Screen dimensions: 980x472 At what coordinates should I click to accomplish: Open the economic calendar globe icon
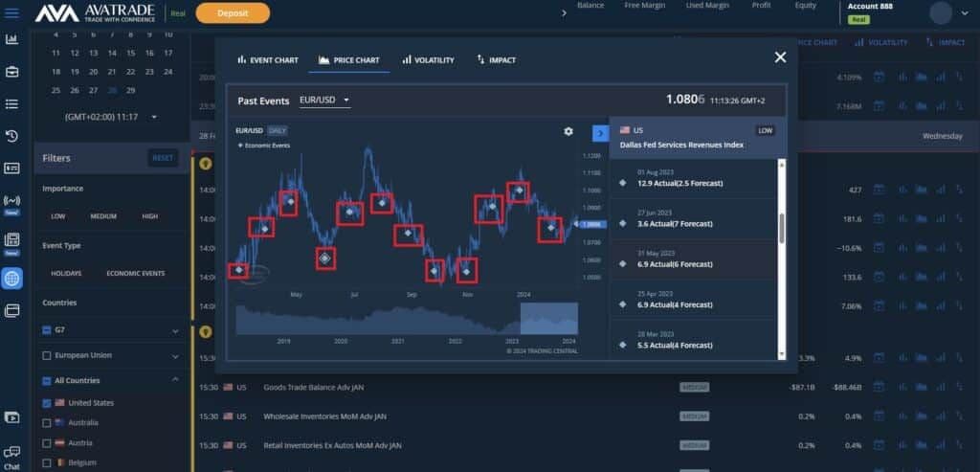12,279
